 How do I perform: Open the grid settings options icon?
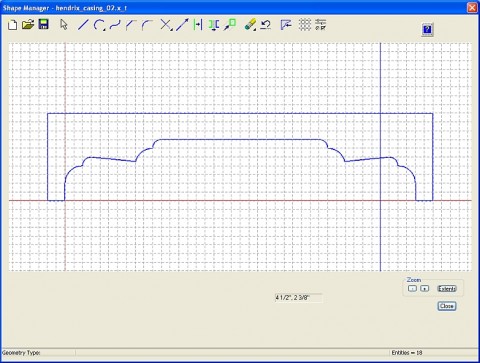(x=320, y=25)
